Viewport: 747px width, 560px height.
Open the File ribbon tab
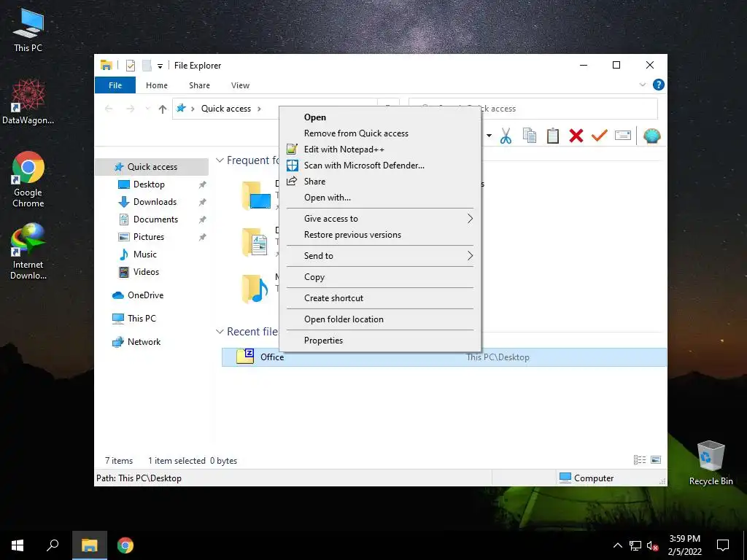pyautogui.click(x=115, y=85)
